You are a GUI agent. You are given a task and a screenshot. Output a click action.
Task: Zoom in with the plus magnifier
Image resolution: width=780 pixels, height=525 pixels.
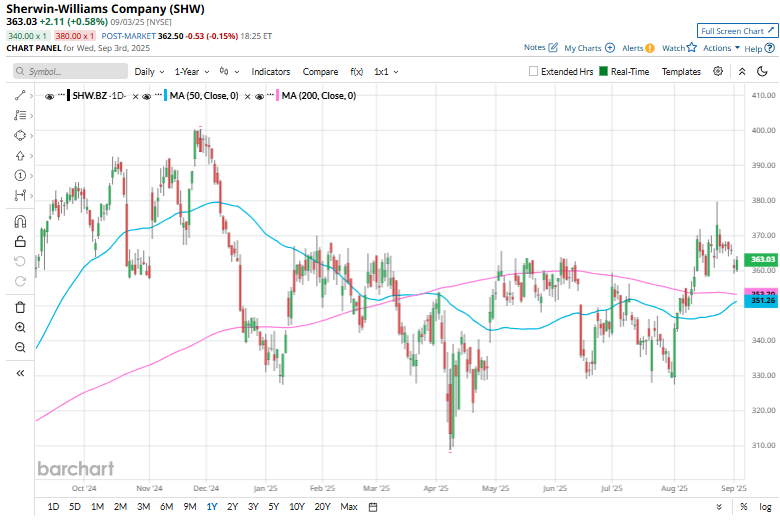20,327
